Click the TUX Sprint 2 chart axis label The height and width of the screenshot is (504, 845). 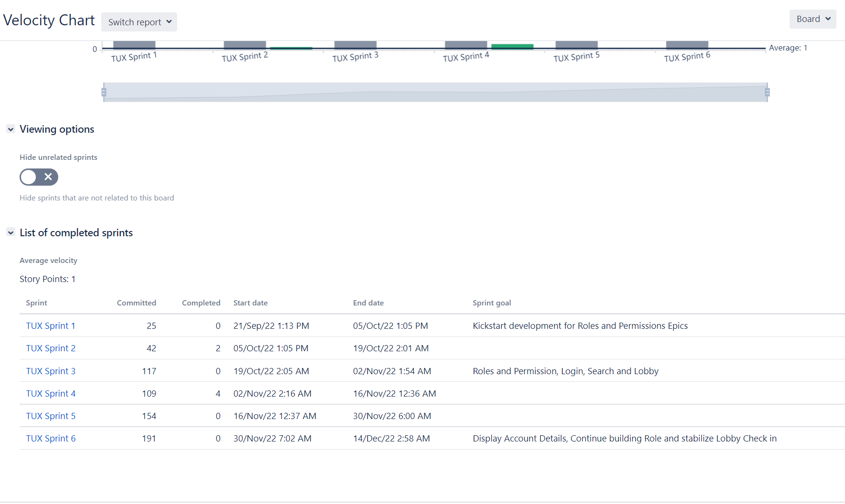pyautogui.click(x=245, y=57)
